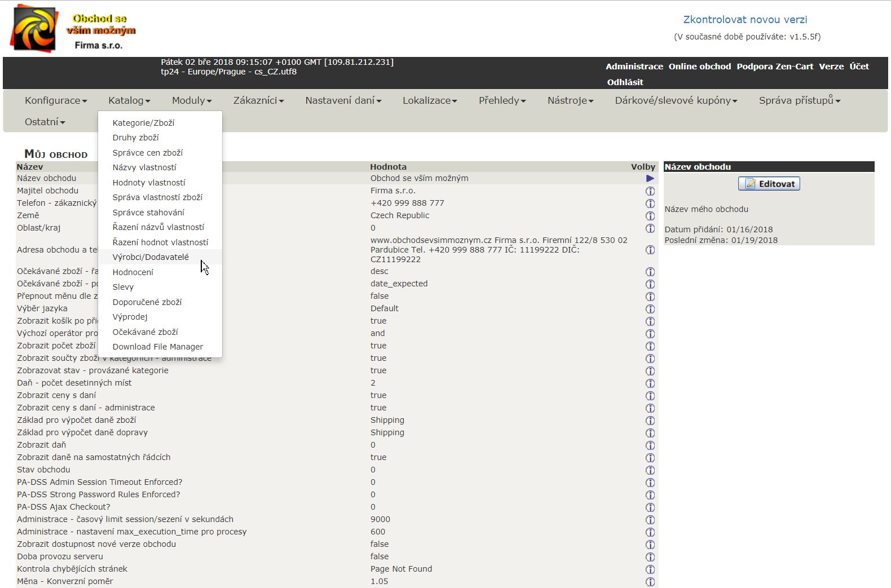This screenshot has width=891, height=588.
Task: Select Výrobci/Dodavatelé from Katalog menu
Action: coord(151,257)
